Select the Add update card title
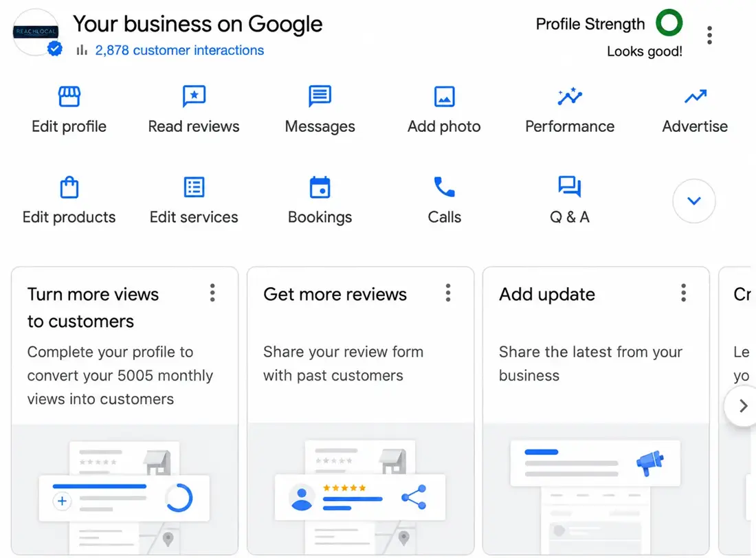 coord(547,294)
